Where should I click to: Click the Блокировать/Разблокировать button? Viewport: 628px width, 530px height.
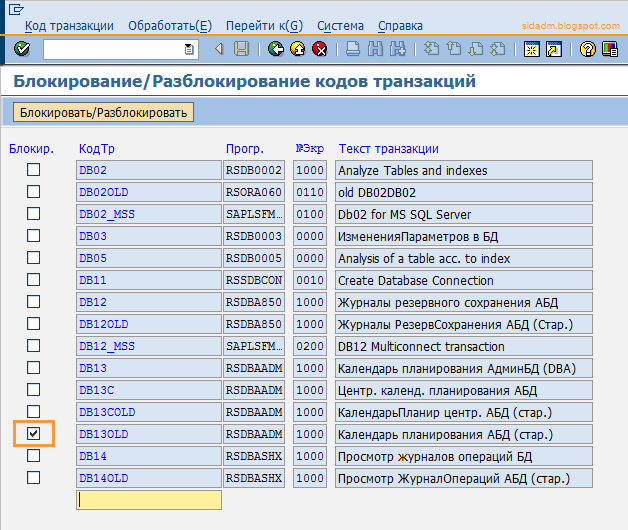103,112
